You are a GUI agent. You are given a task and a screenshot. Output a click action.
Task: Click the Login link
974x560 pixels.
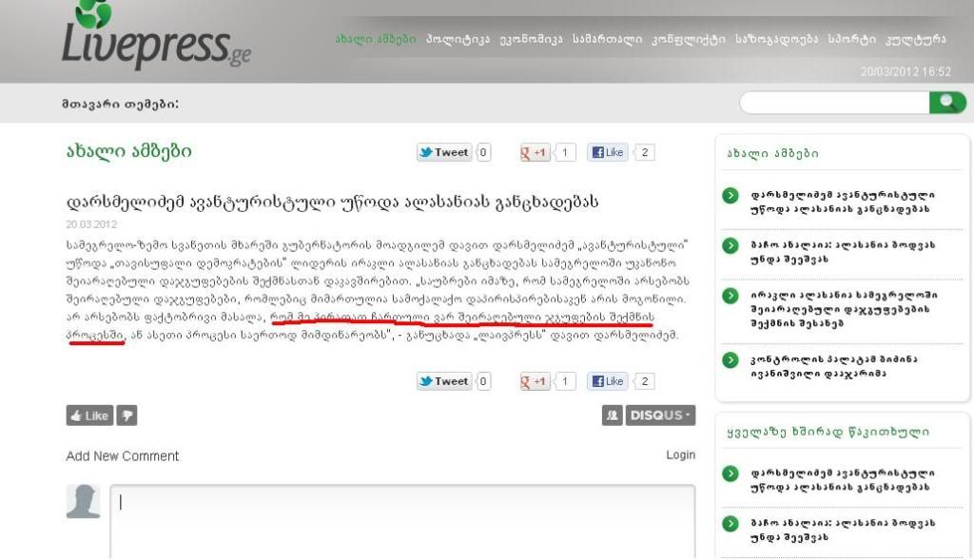point(679,455)
